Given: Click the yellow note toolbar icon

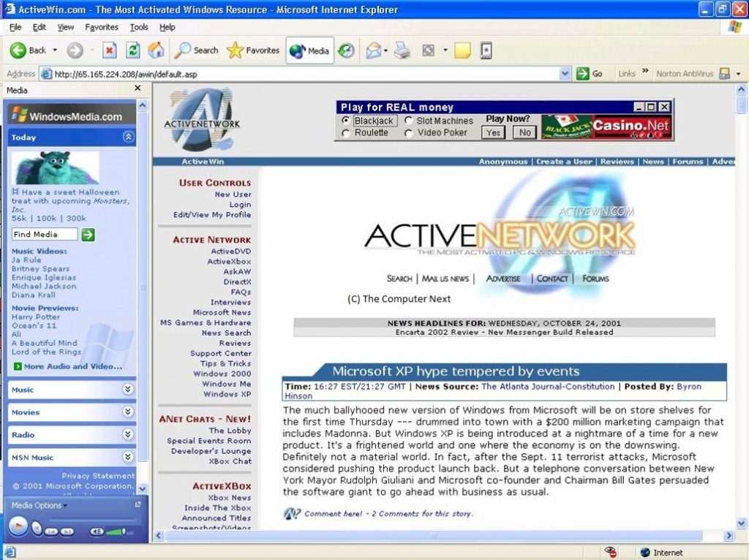Looking at the screenshot, I should tap(462, 50).
